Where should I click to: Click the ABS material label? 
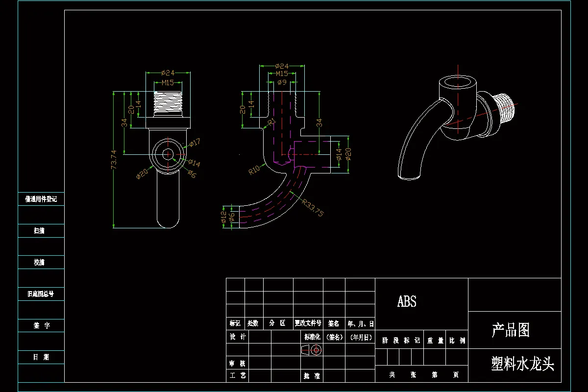(407, 301)
